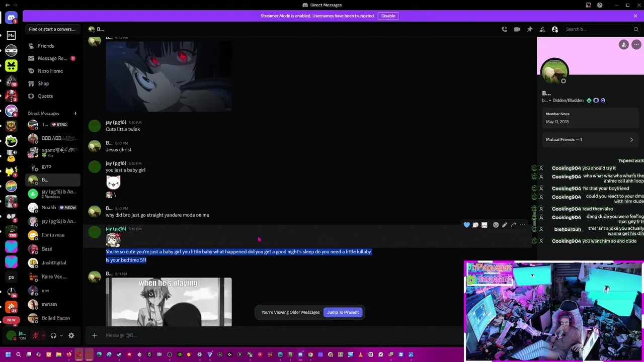Open File Explorer folder on taskbar
The image size is (644, 362).
59,354
